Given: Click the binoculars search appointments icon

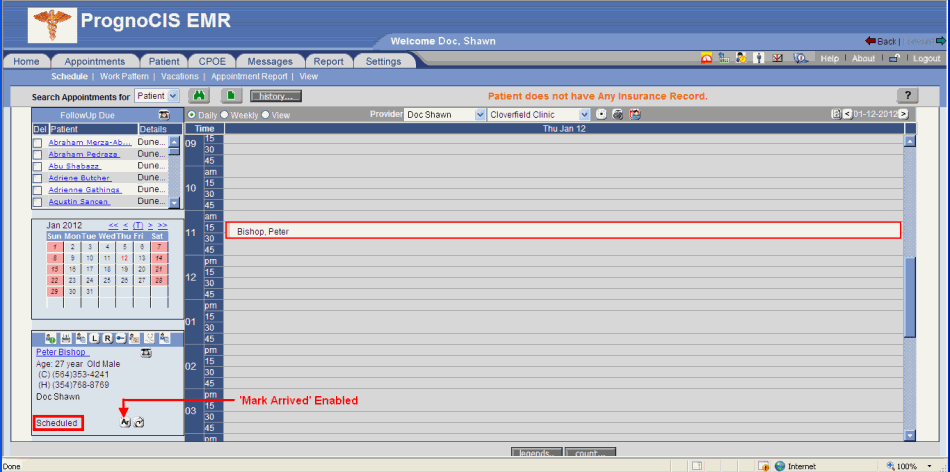Looking at the screenshot, I should click(198, 96).
